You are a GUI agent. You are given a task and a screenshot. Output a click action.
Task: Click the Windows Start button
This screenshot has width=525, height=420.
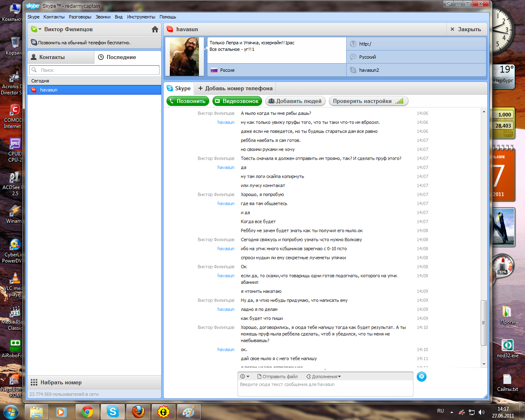tap(11, 411)
